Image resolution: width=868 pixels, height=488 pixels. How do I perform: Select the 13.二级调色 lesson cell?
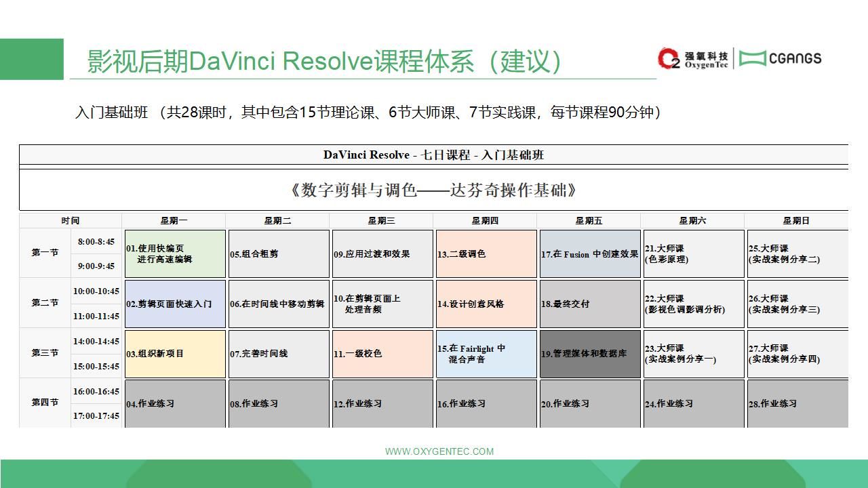tap(486, 253)
